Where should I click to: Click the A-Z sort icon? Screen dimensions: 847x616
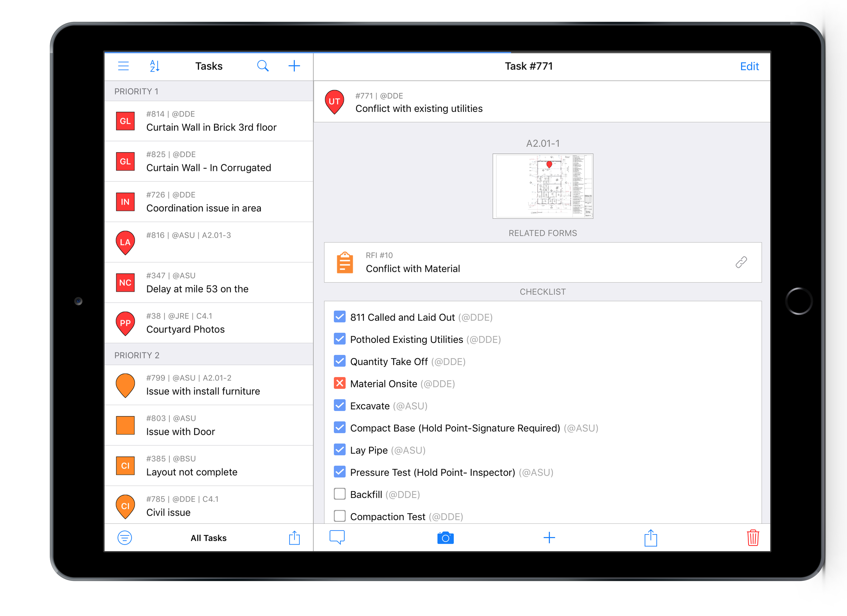(155, 66)
